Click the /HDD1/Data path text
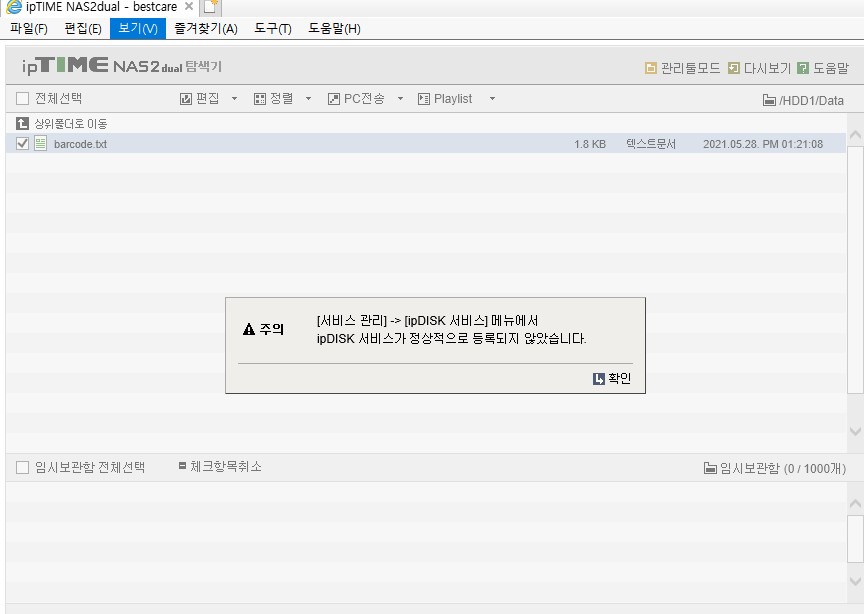Screen dimensions: 864x614 tap(812, 101)
